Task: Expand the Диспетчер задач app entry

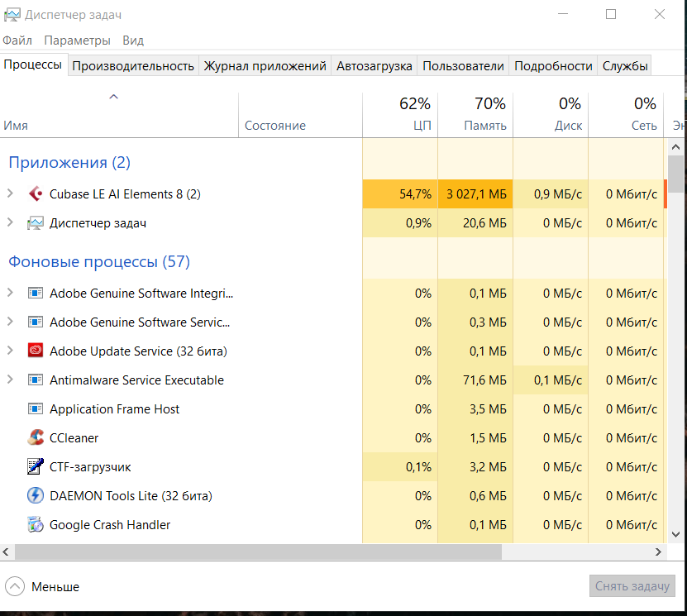Action: point(10,222)
